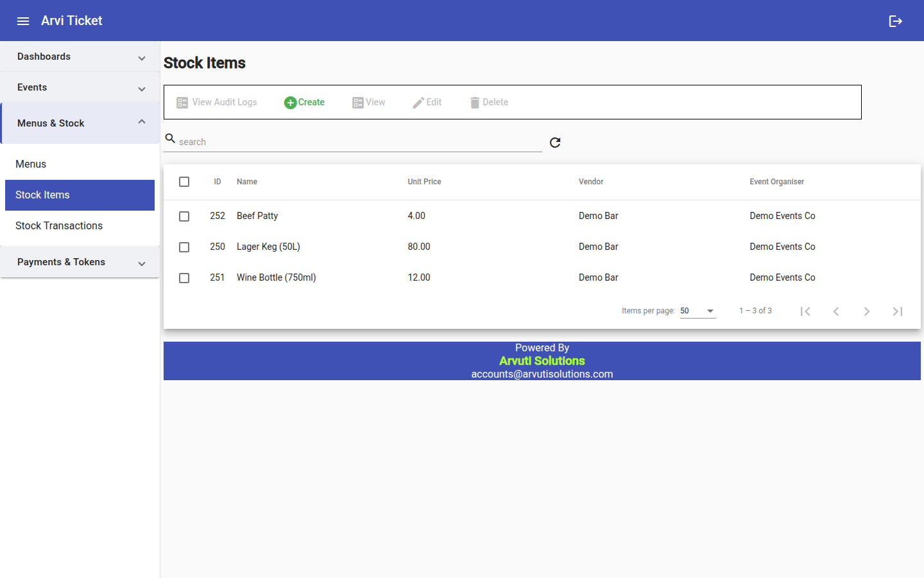Tick the Beef Patty row checkbox
Image resolution: width=924 pixels, height=578 pixels.
tap(184, 216)
